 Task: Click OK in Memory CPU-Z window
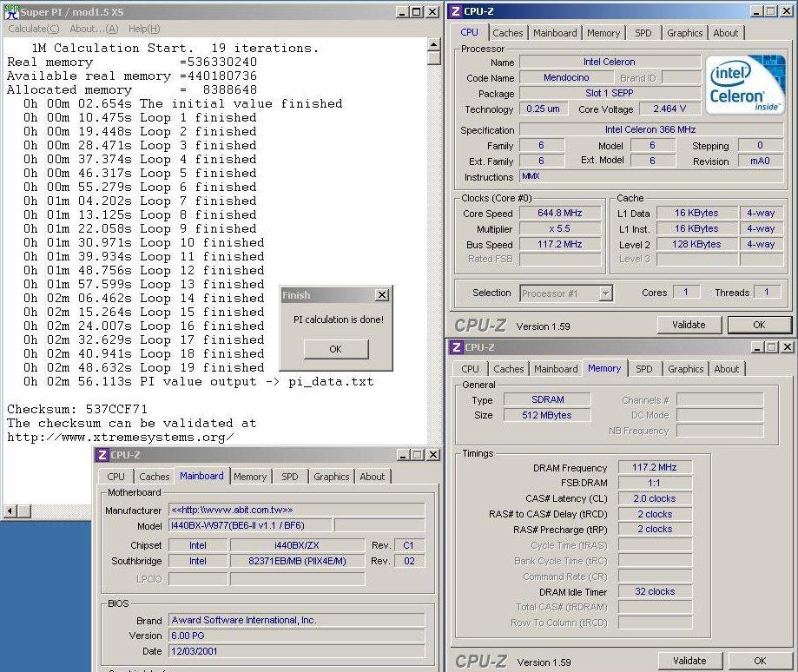tap(761, 661)
